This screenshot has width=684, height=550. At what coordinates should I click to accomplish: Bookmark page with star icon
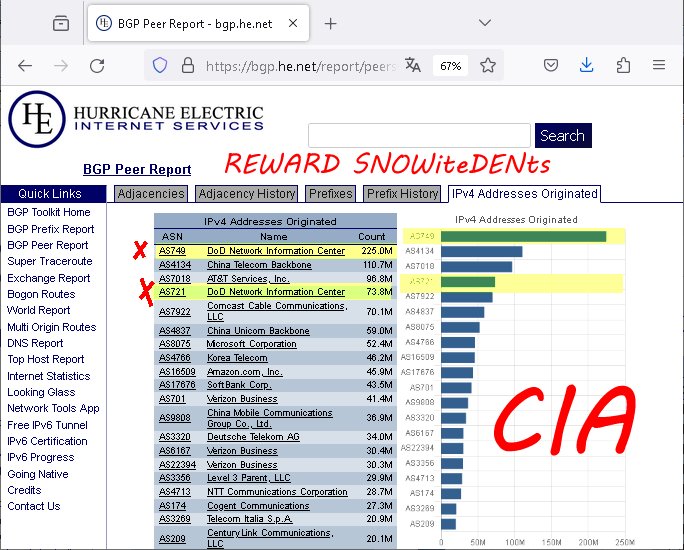[x=488, y=65]
